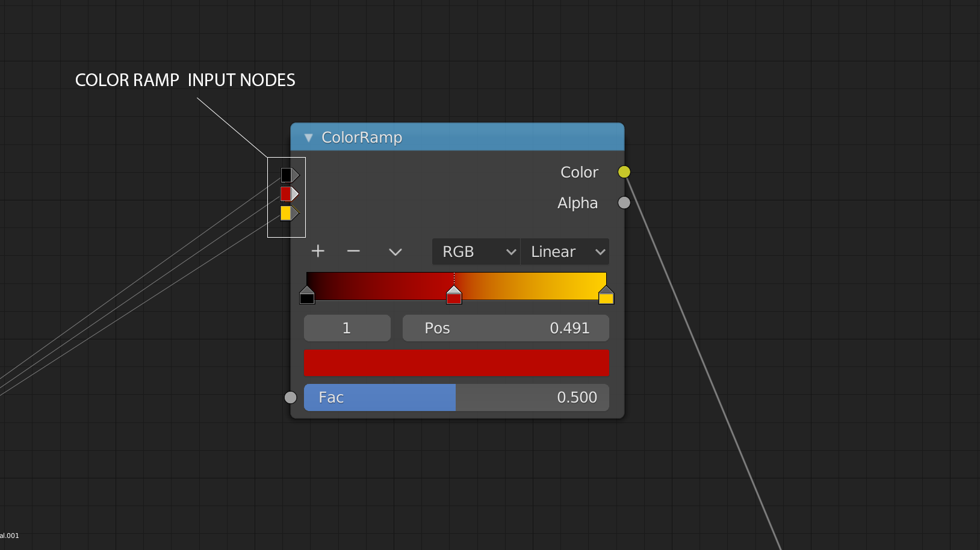
Task: Collapse the ColorRamp node with the triangle
Action: [308, 138]
